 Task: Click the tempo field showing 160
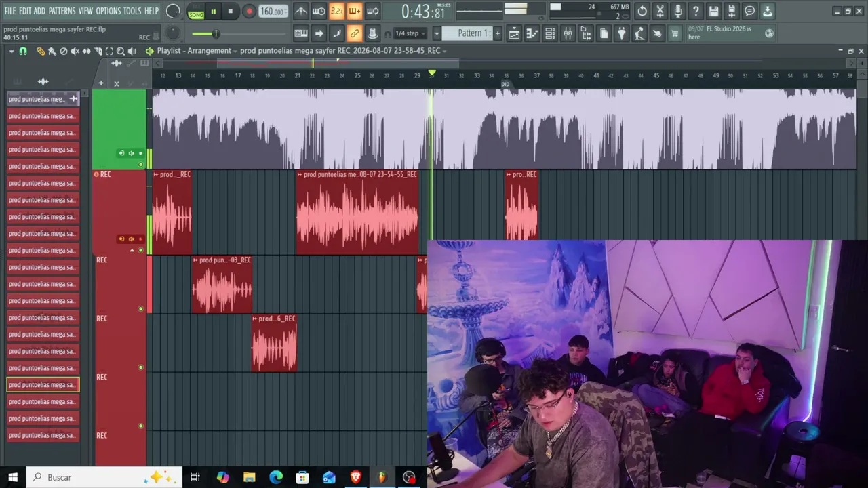click(272, 12)
